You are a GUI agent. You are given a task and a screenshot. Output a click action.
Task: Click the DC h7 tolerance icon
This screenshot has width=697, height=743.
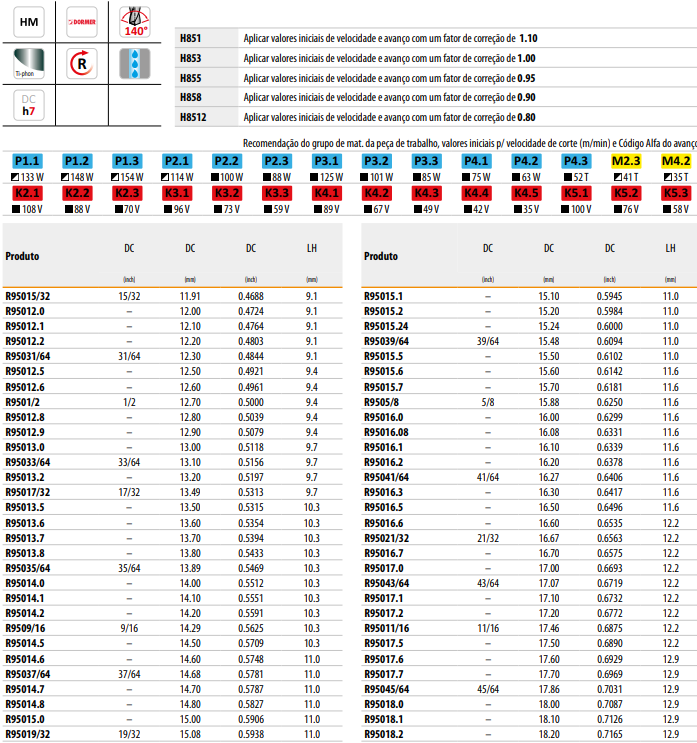tap(28, 105)
